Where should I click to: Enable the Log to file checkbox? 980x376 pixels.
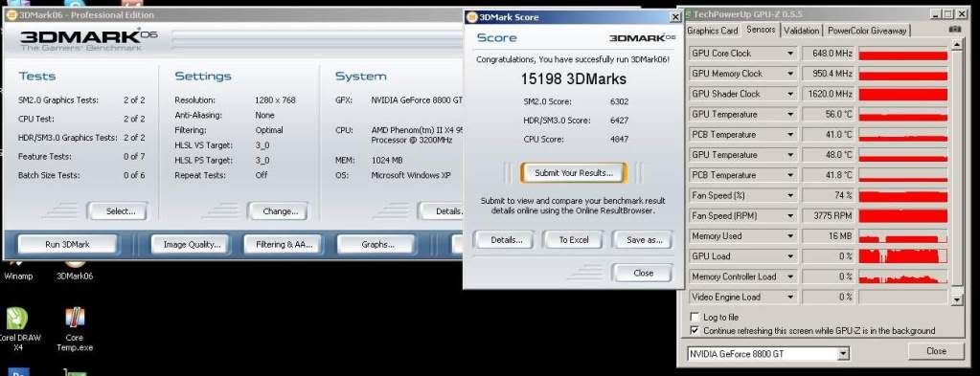coord(695,318)
